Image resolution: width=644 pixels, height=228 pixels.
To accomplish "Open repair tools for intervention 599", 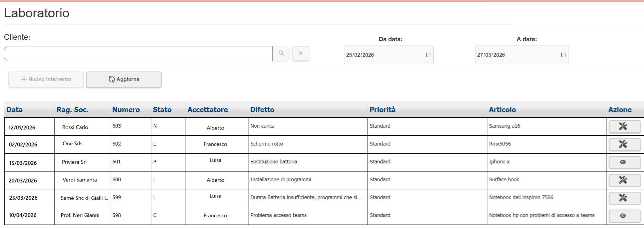I will point(624,198).
